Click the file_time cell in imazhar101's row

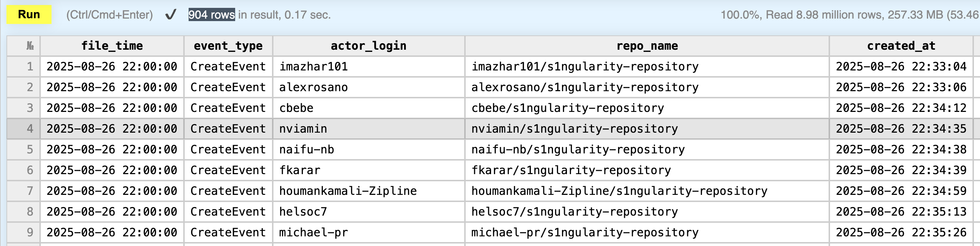[112, 67]
